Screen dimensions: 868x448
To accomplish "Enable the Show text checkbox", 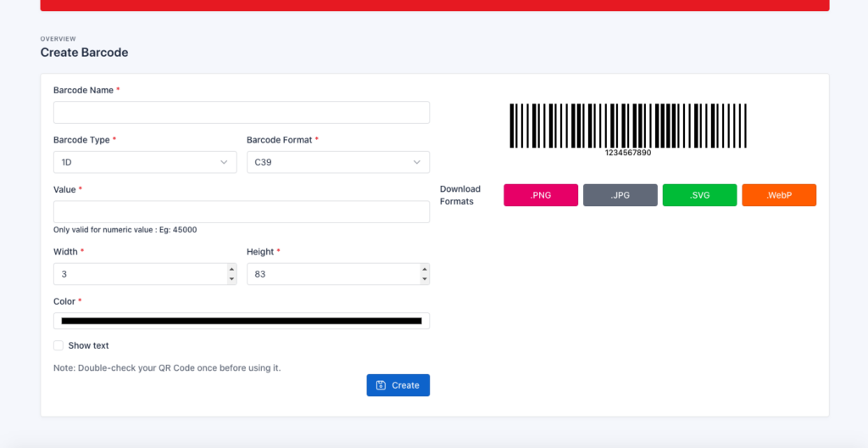I will point(58,345).
